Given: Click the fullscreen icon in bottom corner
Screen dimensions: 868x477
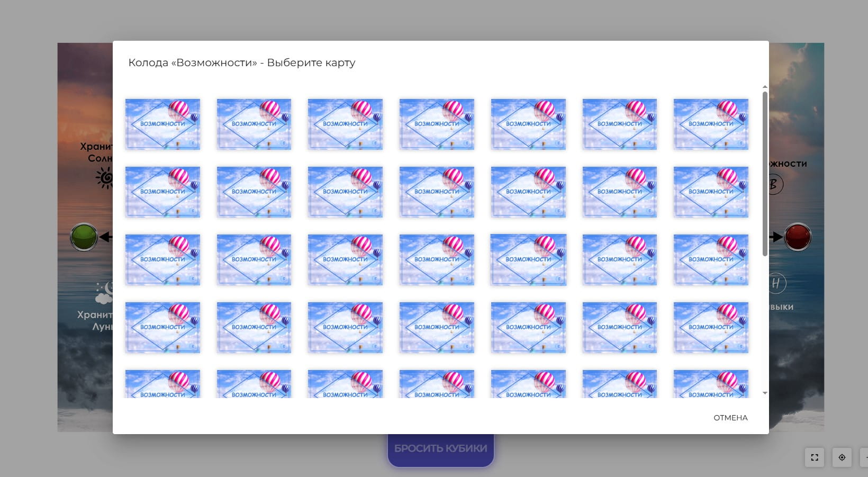Looking at the screenshot, I should (814, 457).
